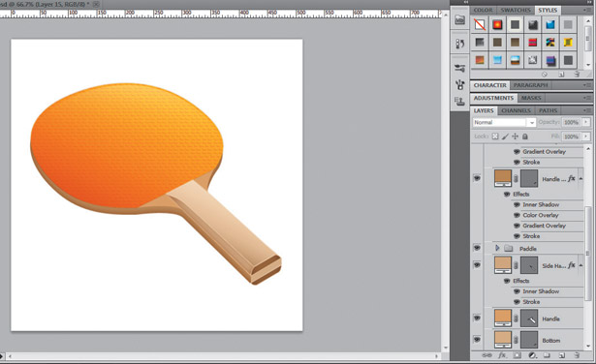The width and height of the screenshot is (596, 364).
Task: Apply the Default Style (None) swatch
Action: click(480, 24)
